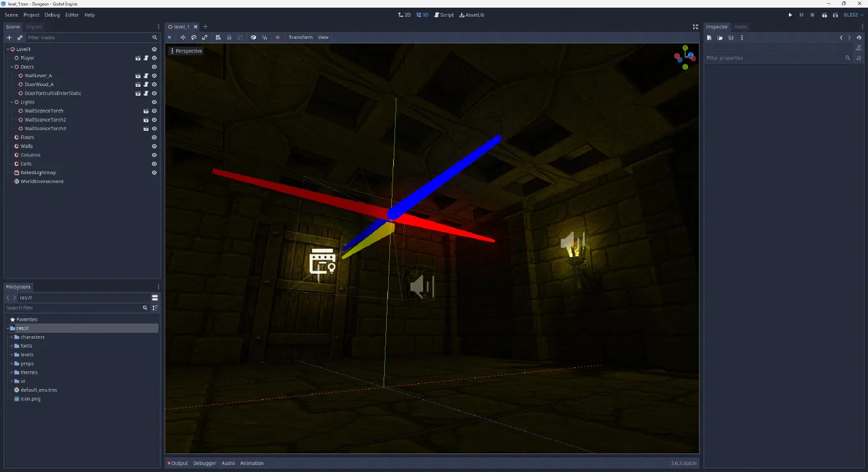Expand the levels folder

coord(11,355)
